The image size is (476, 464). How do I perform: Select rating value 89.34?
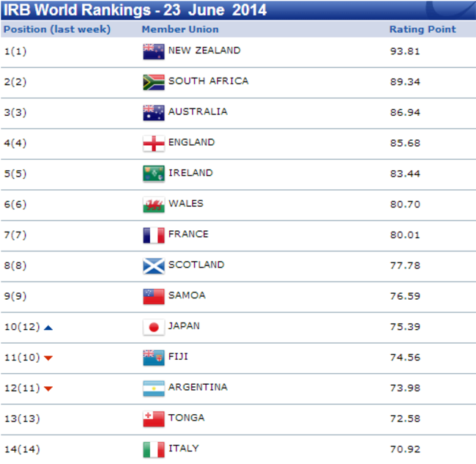coord(405,82)
